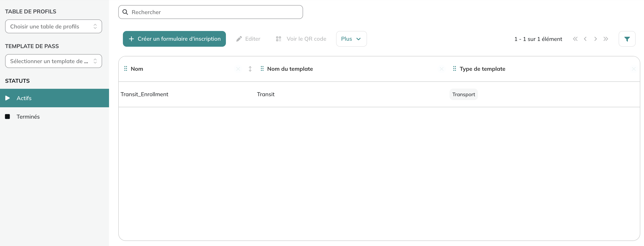Remove the Type de template column with its X
Screen dimensions: 644x246
click(x=634, y=69)
